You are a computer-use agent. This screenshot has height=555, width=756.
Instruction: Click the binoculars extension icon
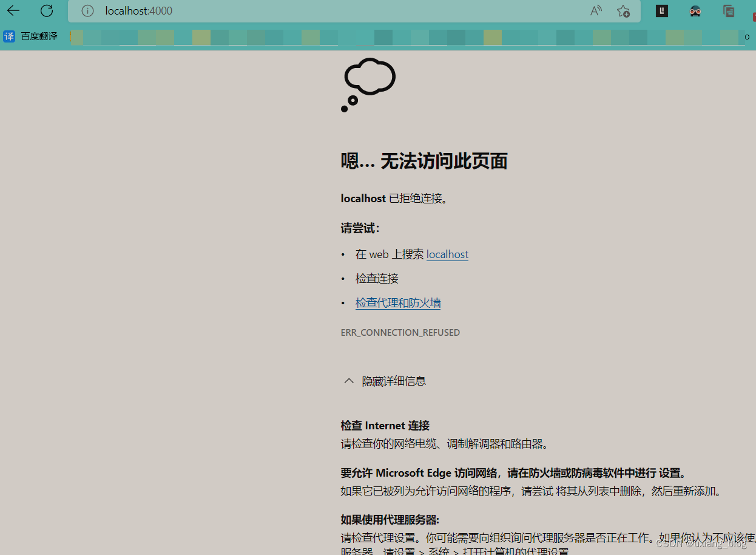tap(695, 11)
